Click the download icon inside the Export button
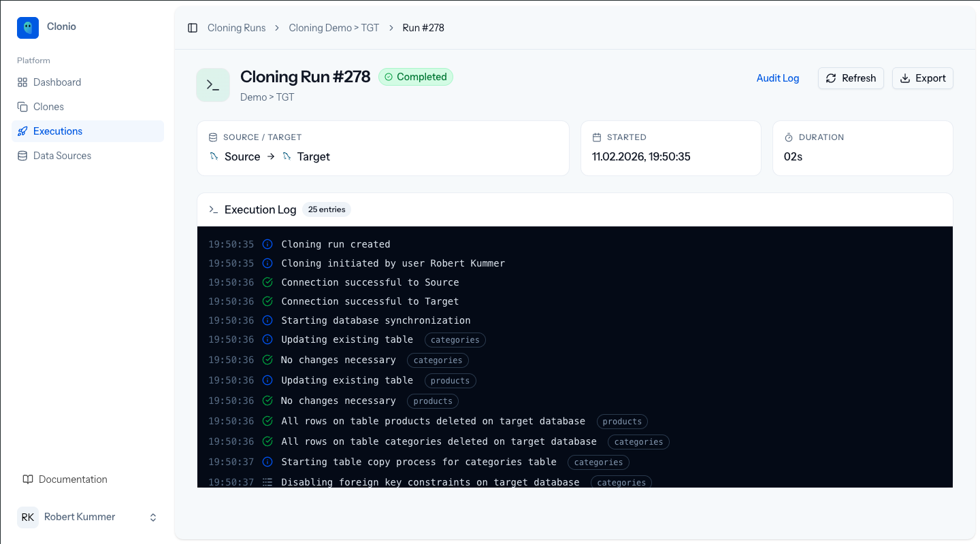The image size is (980, 544). [905, 78]
